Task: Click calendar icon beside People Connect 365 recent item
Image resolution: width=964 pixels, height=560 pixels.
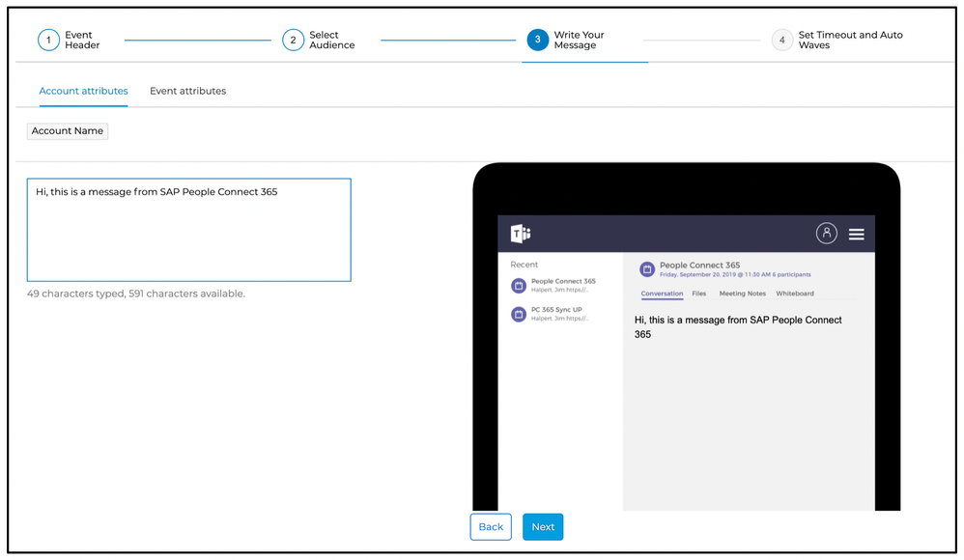Action: pyautogui.click(x=519, y=286)
